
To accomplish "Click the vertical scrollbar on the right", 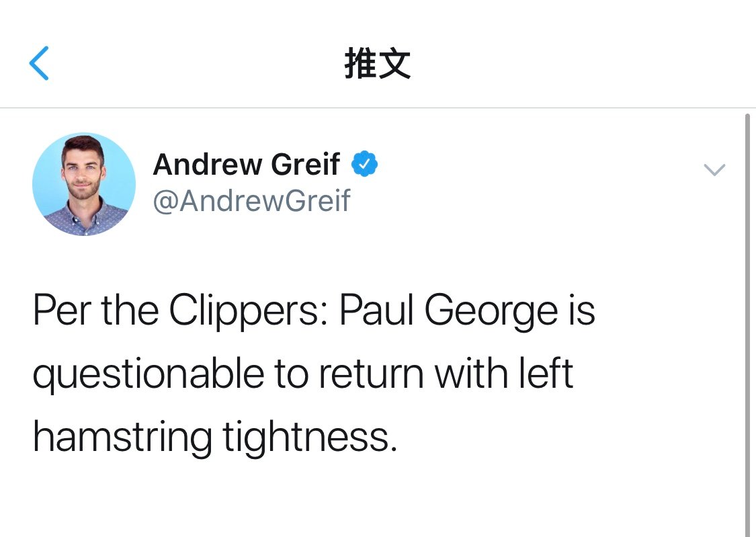I will [x=748, y=323].
